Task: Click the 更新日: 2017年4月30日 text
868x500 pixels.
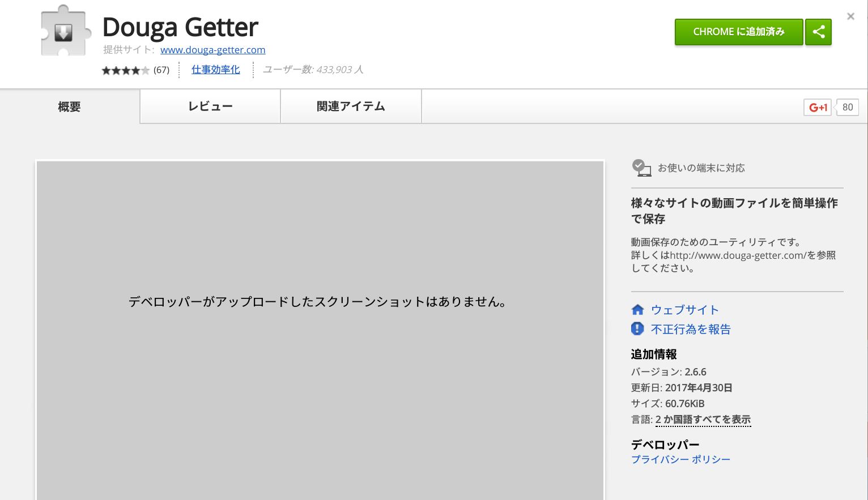Action: point(682,388)
